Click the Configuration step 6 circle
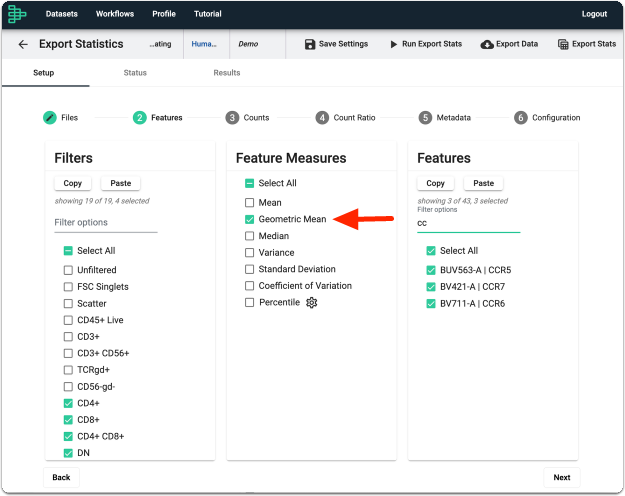 (521, 118)
